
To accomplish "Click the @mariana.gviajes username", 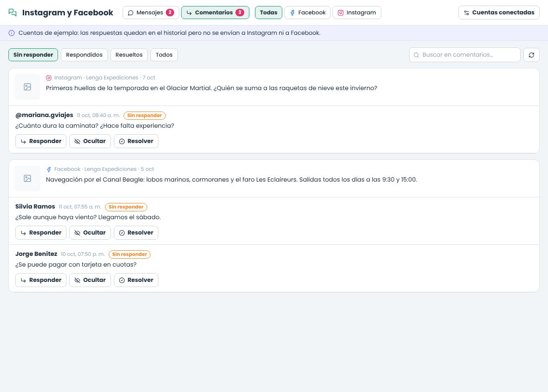I will pos(45,115).
